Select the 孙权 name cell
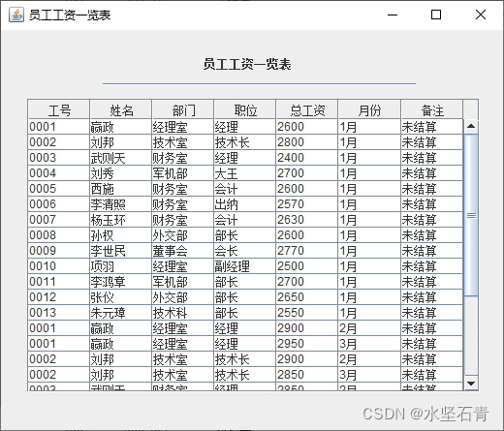The width and height of the screenshot is (504, 431). [121, 235]
